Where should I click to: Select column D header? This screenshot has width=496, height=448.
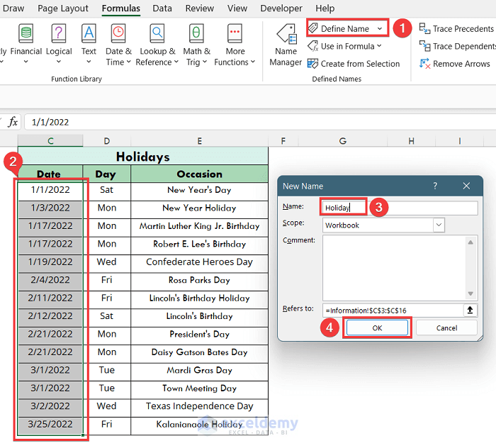pos(107,141)
